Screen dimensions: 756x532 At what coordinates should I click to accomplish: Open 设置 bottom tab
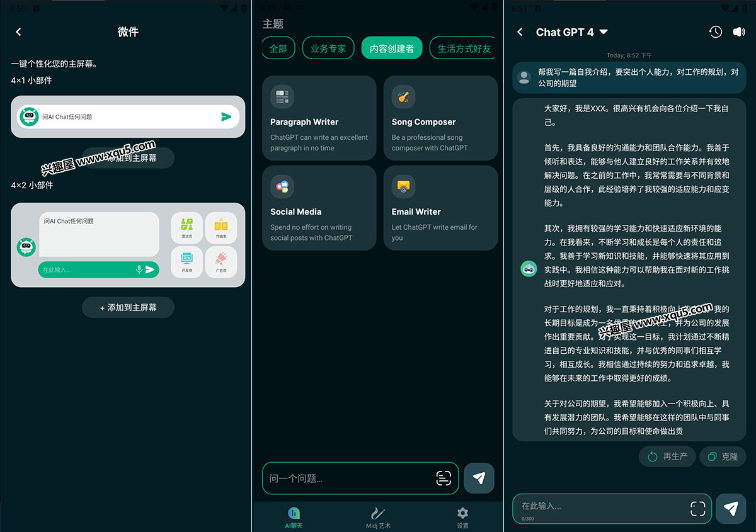(462, 517)
